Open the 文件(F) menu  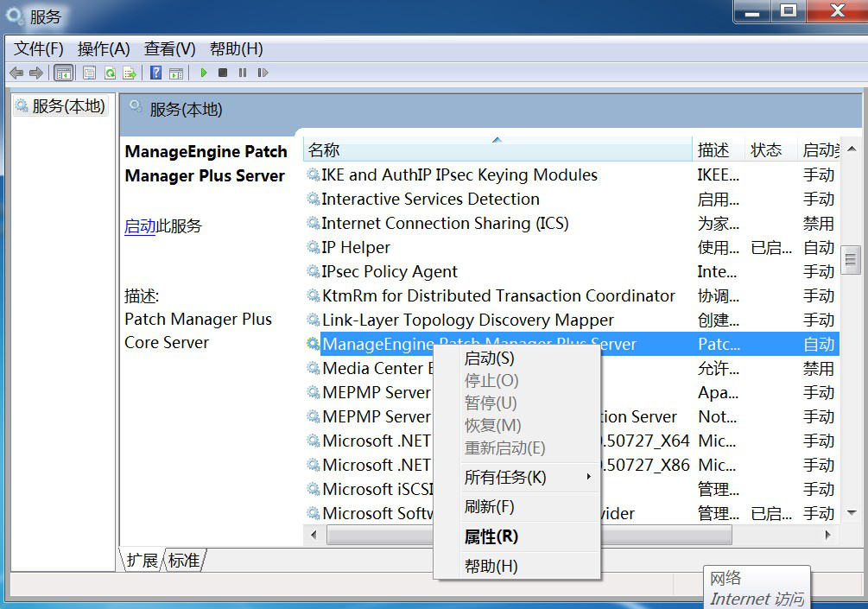38,48
